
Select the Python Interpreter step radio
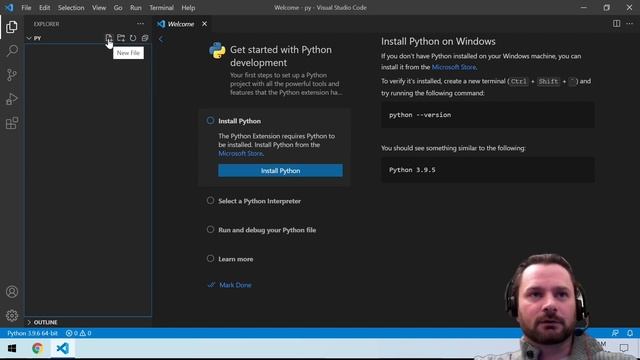tap(210, 200)
